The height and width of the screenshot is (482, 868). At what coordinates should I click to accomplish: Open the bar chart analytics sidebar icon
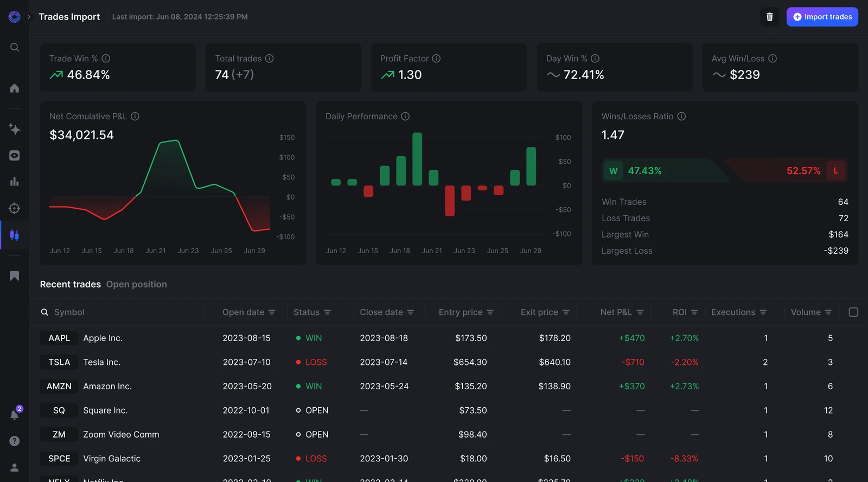click(x=15, y=182)
